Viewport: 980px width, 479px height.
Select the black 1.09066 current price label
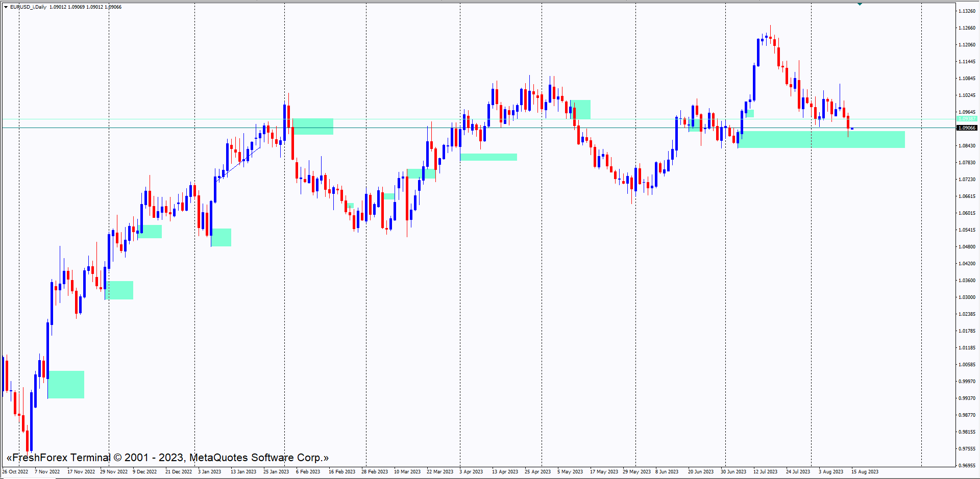(x=967, y=128)
